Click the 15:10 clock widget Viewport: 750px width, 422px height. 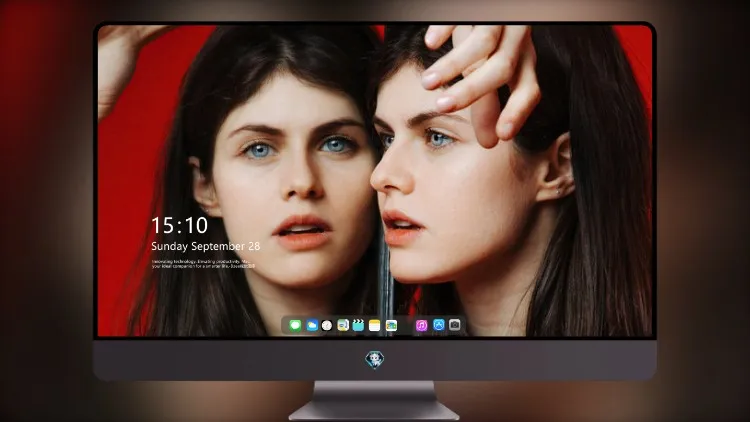(179, 225)
